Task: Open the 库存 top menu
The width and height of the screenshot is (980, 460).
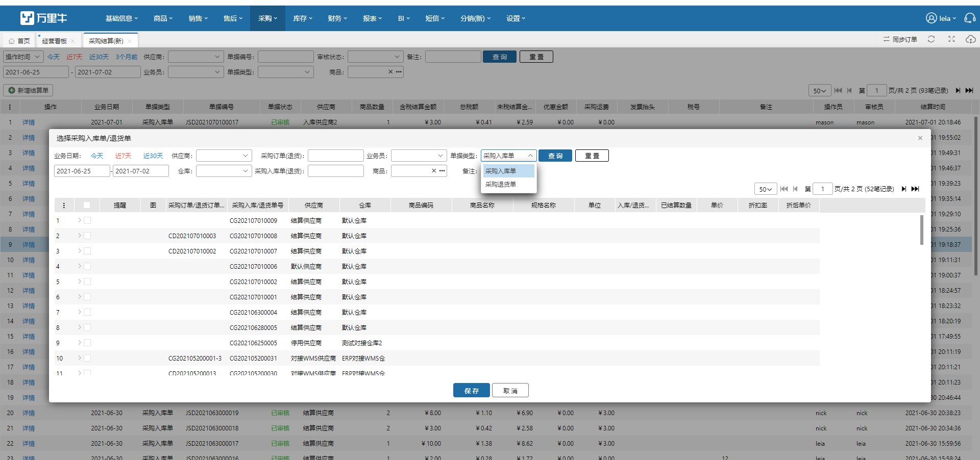Action: pyautogui.click(x=303, y=18)
